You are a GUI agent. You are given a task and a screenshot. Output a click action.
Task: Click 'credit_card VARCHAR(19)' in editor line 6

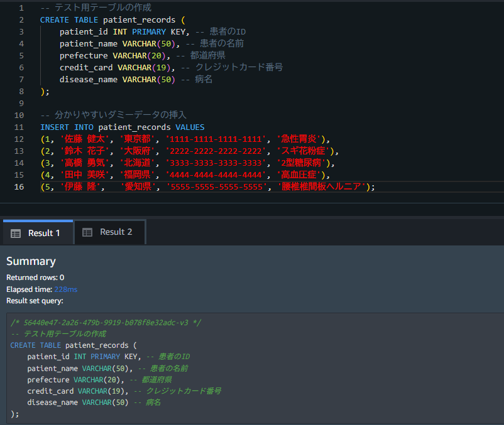115,67
